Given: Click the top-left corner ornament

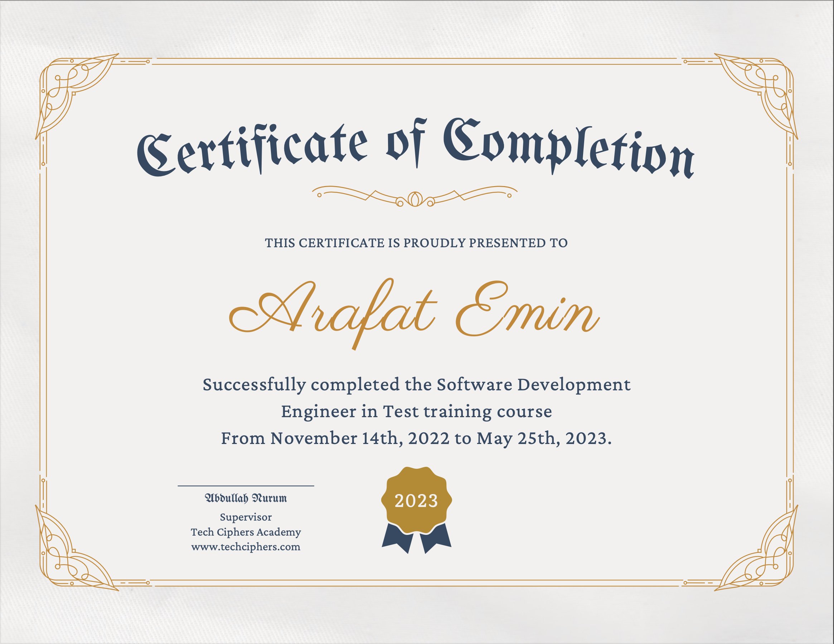Looking at the screenshot, I should pos(69,88).
